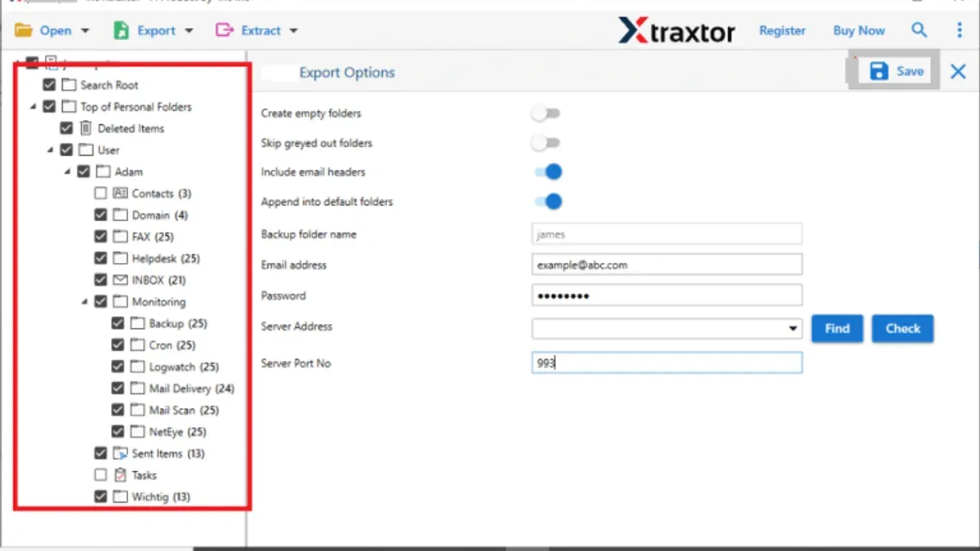Image resolution: width=980 pixels, height=551 pixels.
Task: Click the Extract icon in toolbar
Action: pyautogui.click(x=224, y=30)
